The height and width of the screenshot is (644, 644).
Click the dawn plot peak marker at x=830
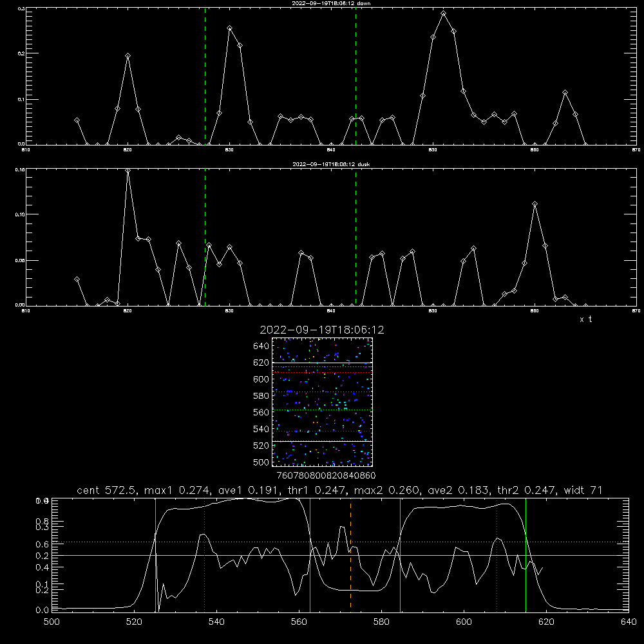pyautogui.click(x=230, y=28)
